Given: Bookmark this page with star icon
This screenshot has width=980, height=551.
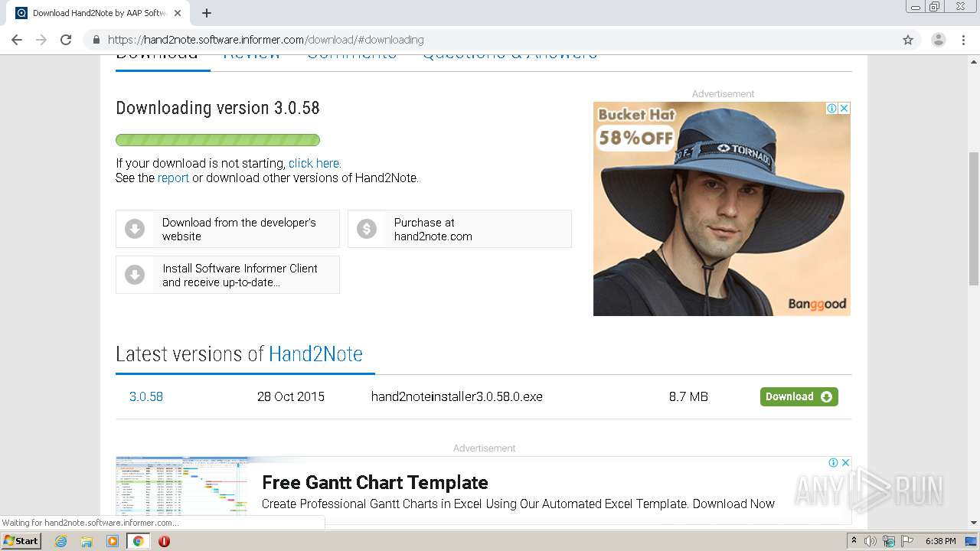Looking at the screenshot, I should (x=908, y=40).
